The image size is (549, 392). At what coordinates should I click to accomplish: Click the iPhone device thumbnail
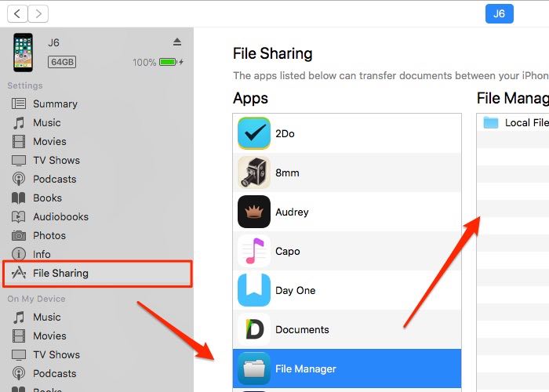(23, 53)
